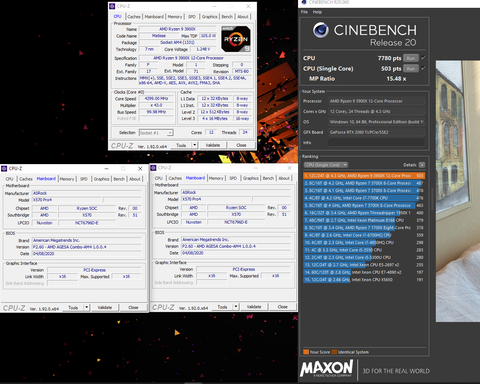The image size is (480, 384).
Task: Click Validate in bottom-left CPU-Z window
Action: [105, 308]
